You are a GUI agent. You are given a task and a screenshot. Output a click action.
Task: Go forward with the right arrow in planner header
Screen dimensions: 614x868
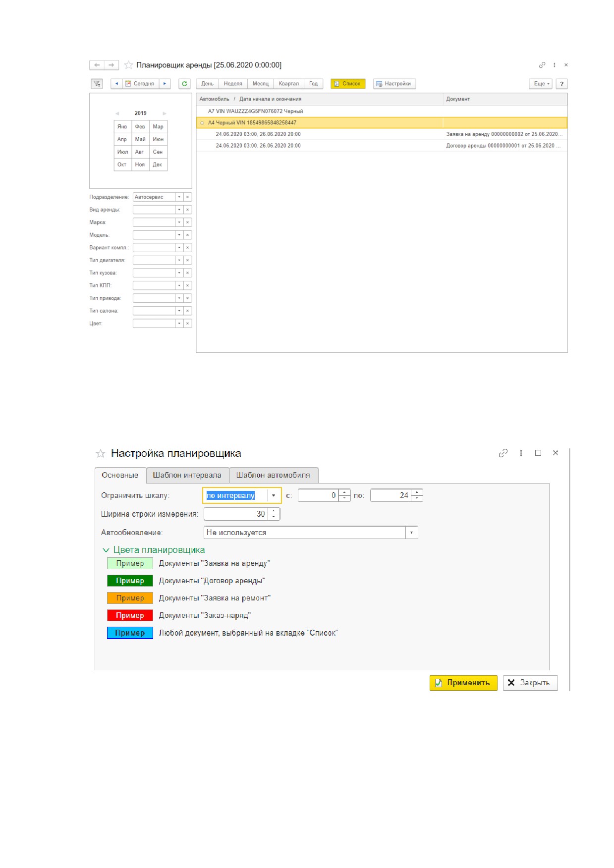coord(112,65)
